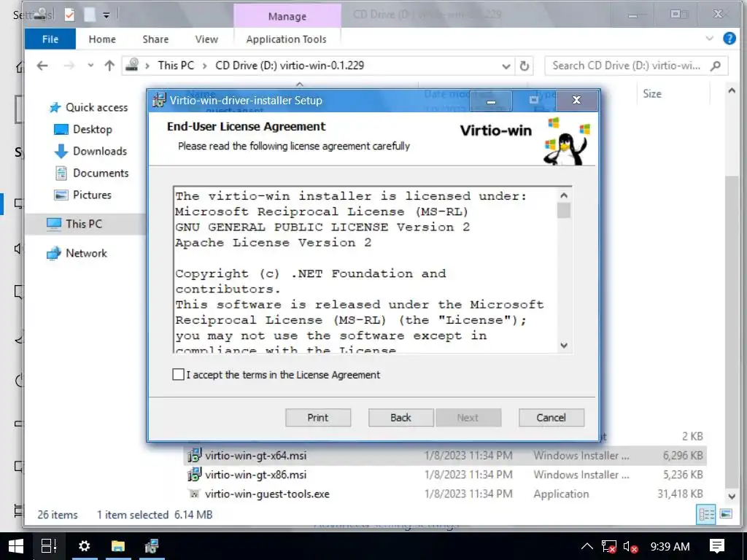Image resolution: width=747 pixels, height=560 pixels.
Task: Open the Customize Quick Access Toolbar dropdown
Action: 107,16
